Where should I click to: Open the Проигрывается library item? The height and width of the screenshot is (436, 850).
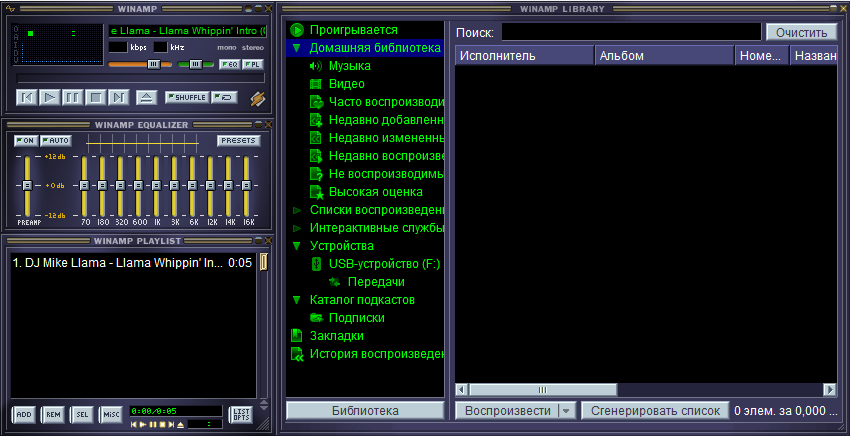point(353,30)
